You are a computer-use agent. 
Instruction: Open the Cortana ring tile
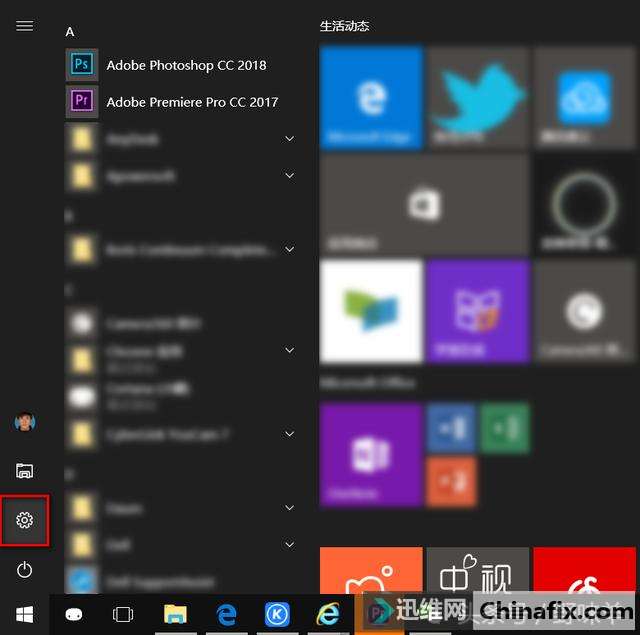click(x=584, y=204)
